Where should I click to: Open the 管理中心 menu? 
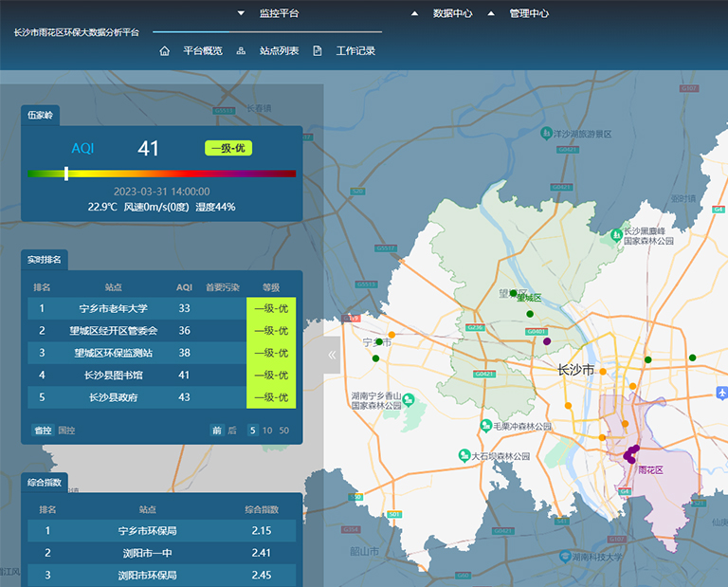[x=529, y=13]
